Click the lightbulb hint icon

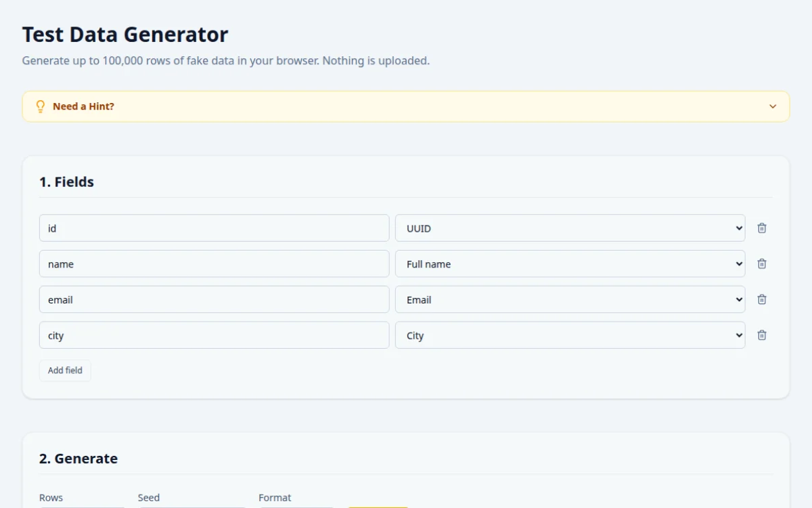click(x=40, y=106)
